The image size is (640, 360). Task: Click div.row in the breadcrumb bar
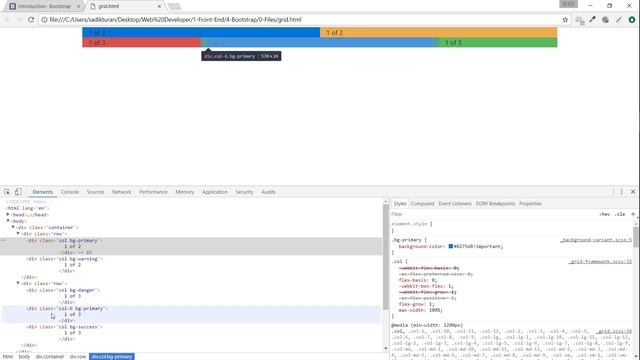78,357
